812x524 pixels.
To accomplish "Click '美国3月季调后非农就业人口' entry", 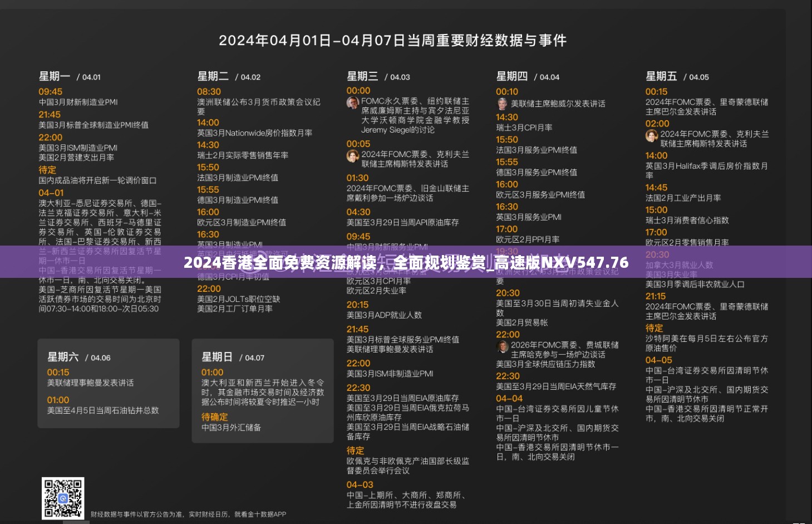I will tap(695, 284).
